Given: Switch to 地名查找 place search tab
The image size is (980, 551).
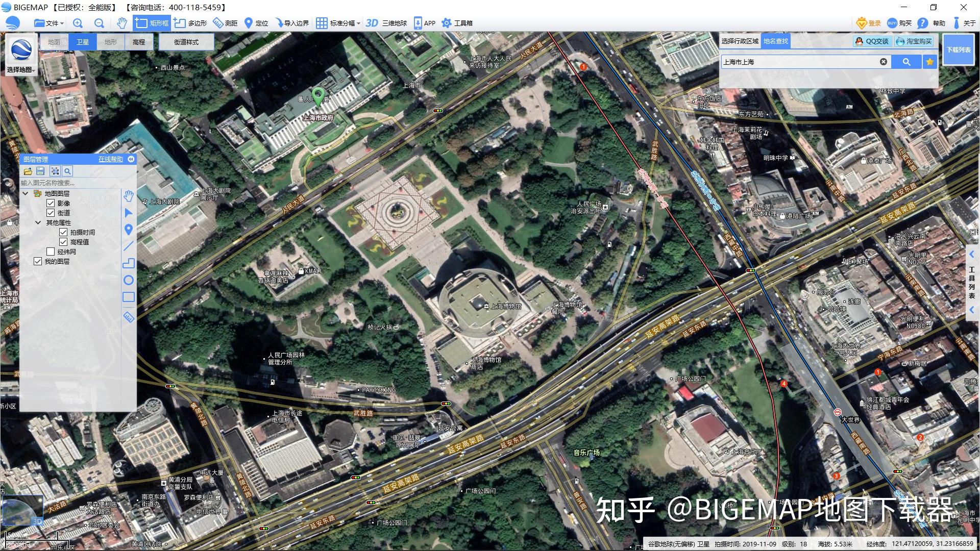Looking at the screenshot, I should pos(776,41).
